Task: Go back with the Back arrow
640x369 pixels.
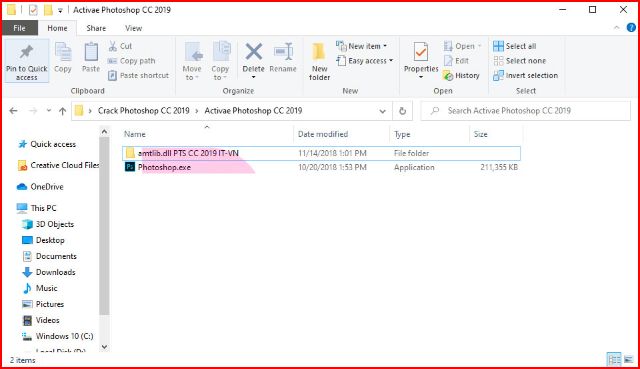Action: coord(13,111)
